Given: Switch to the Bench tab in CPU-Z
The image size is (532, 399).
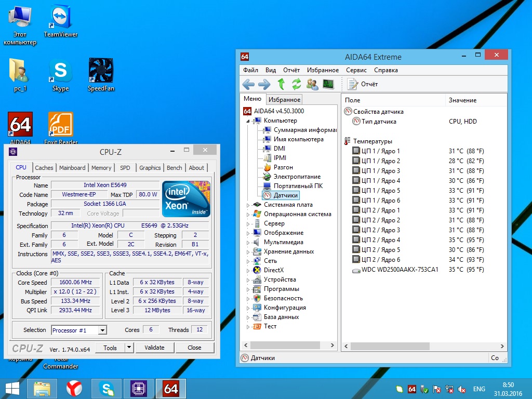Looking at the screenshot, I should pos(175,168).
